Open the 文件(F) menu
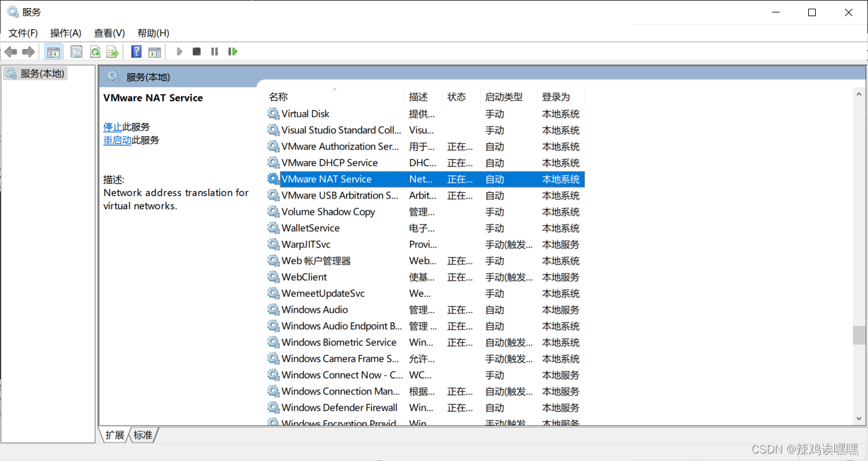Screen dimensions: 868x461 [x=23, y=33]
